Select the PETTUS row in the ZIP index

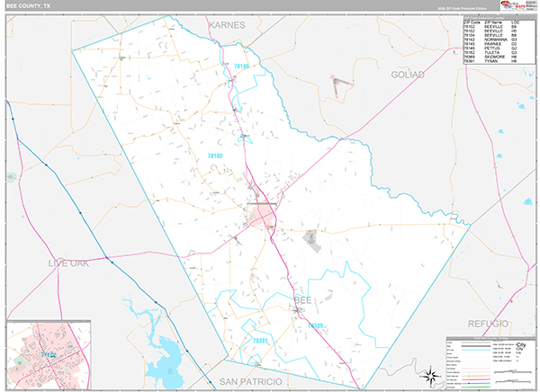point(490,49)
